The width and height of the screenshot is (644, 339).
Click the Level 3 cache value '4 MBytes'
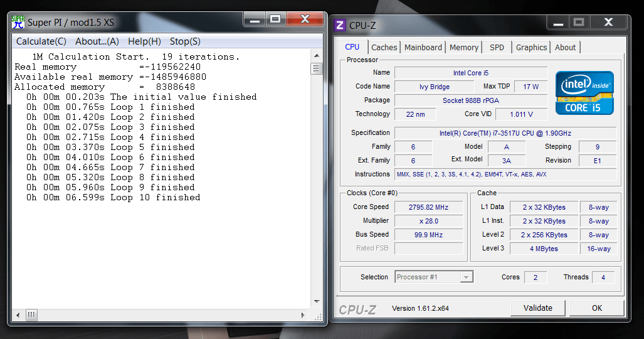(x=544, y=249)
